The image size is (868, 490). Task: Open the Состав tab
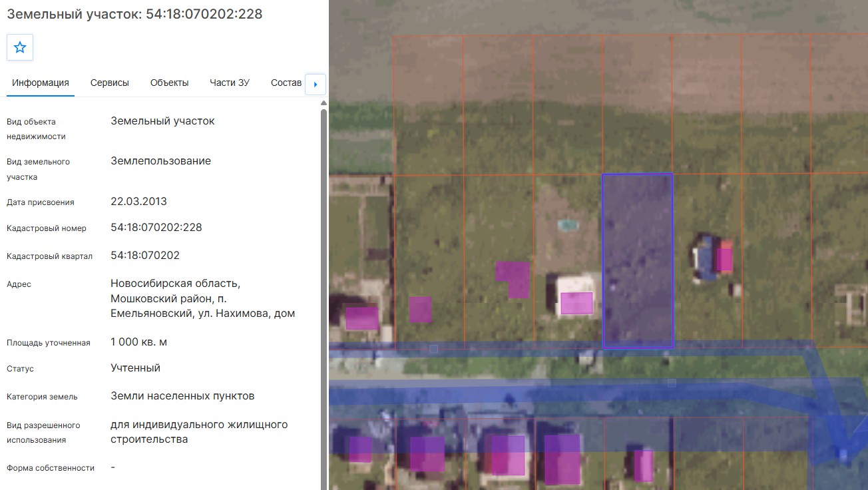click(x=286, y=83)
